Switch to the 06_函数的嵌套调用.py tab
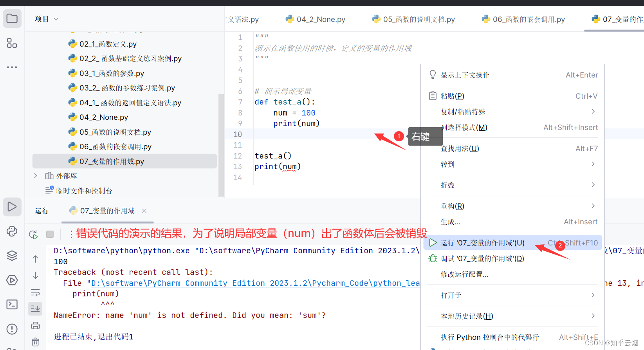Image resolution: width=644 pixels, height=350 pixels. pyautogui.click(x=523, y=19)
